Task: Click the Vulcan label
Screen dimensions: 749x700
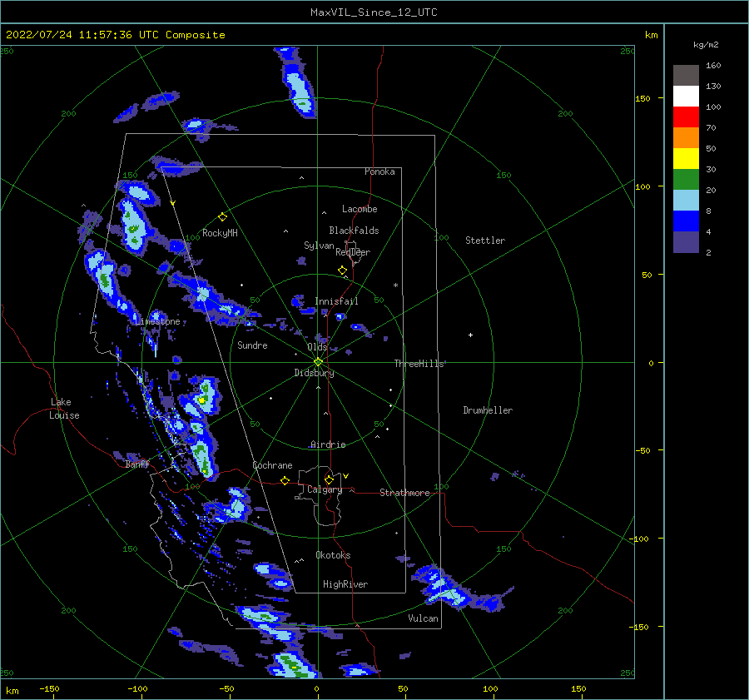Action: click(424, 618)
